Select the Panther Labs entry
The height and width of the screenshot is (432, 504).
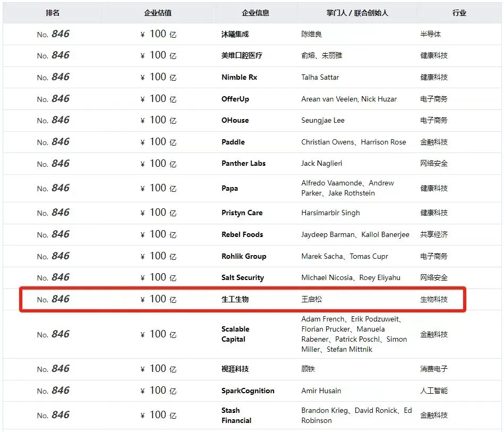(x=243, y=163)
